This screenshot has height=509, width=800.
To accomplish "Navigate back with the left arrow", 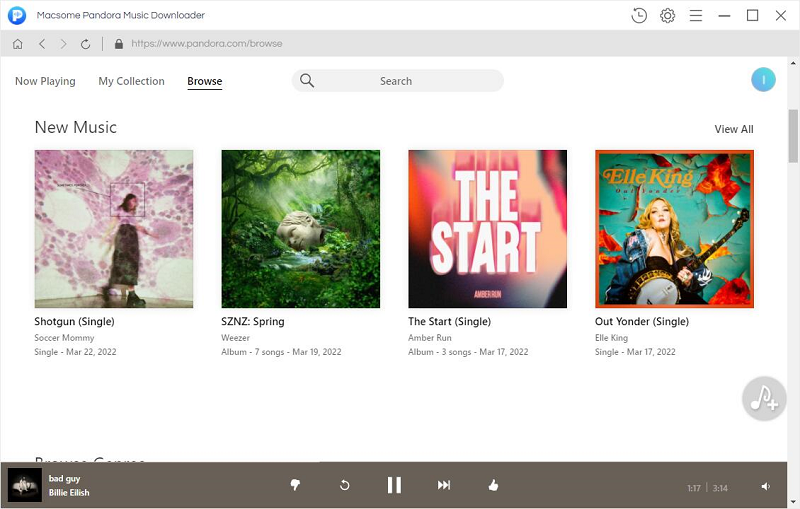I will [x=42, y=44].
